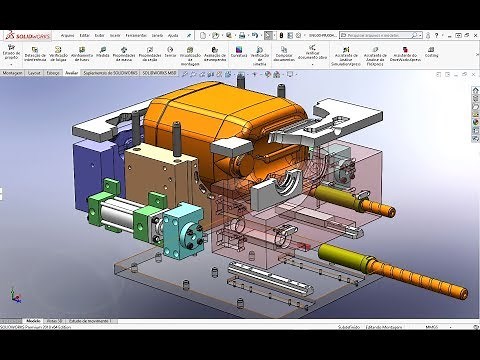Click the Print icon

point(242,35)
